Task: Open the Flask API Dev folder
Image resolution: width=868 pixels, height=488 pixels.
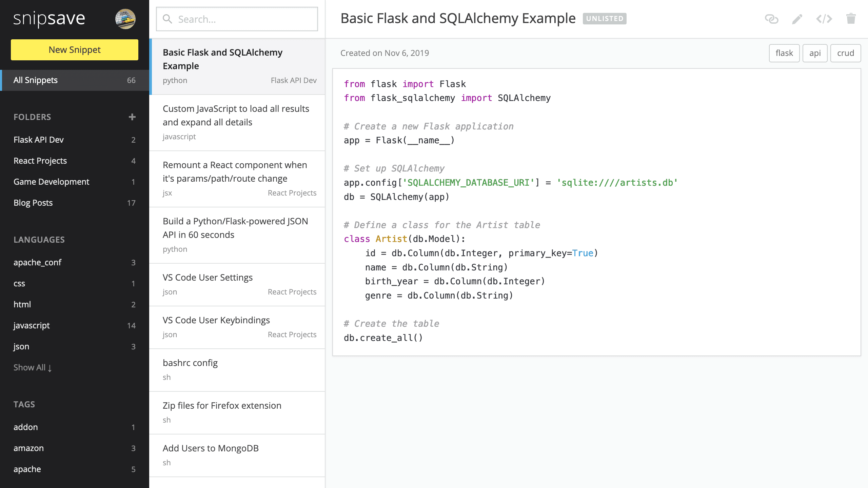Action: (x=75, y=140)
